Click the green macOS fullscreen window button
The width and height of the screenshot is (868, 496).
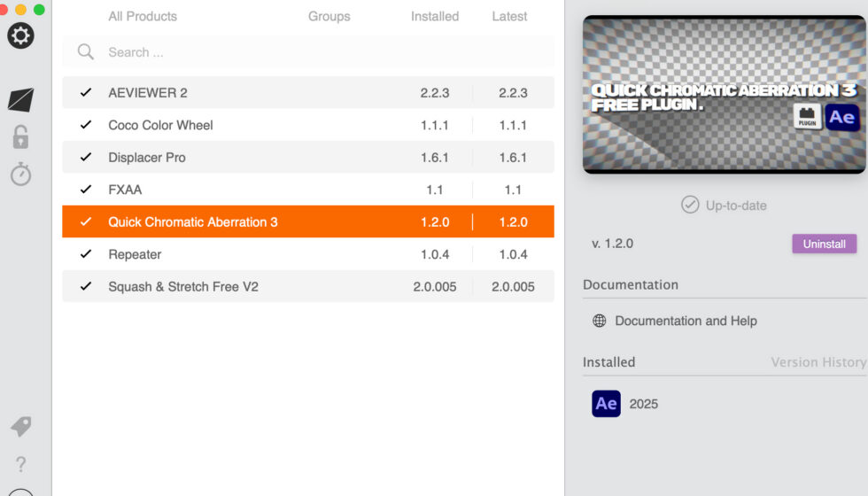click(39, 10)
